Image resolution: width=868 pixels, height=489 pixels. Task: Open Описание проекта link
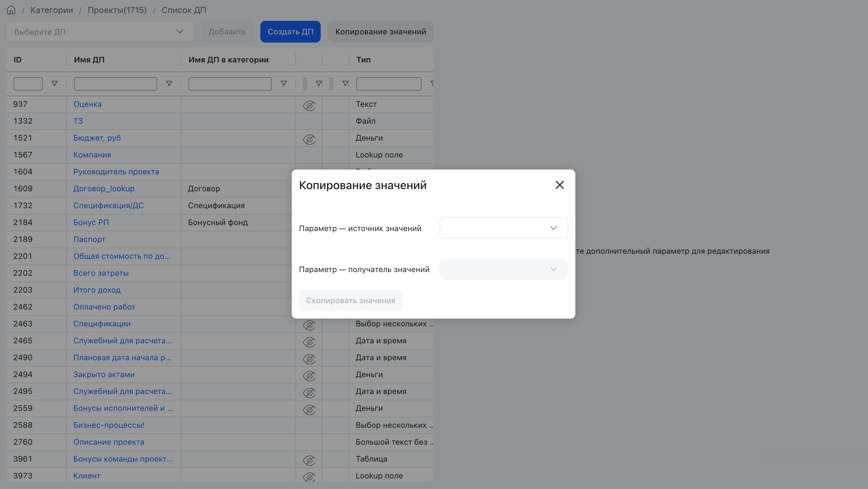(x=109, y=442)
